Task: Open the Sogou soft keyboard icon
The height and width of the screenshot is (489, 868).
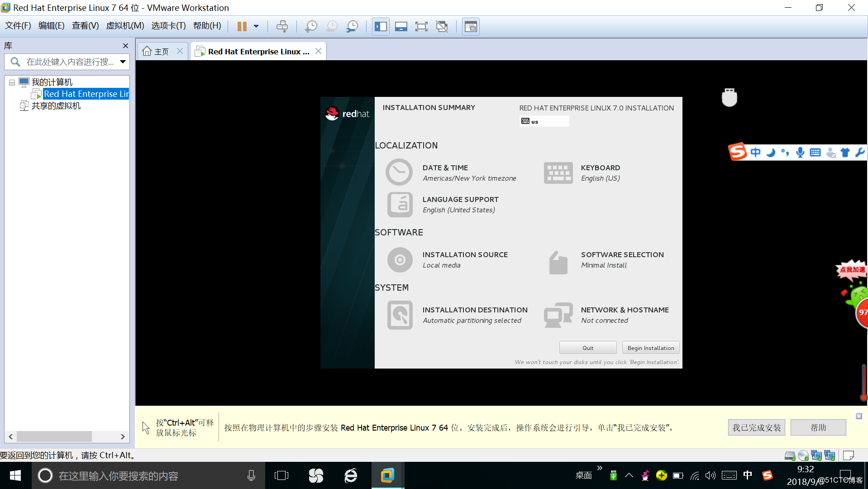Action: tap(815, 152)
